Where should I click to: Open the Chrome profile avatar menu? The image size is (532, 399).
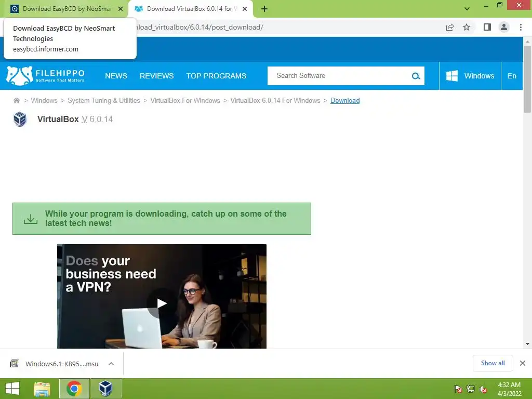pos(504,27)
